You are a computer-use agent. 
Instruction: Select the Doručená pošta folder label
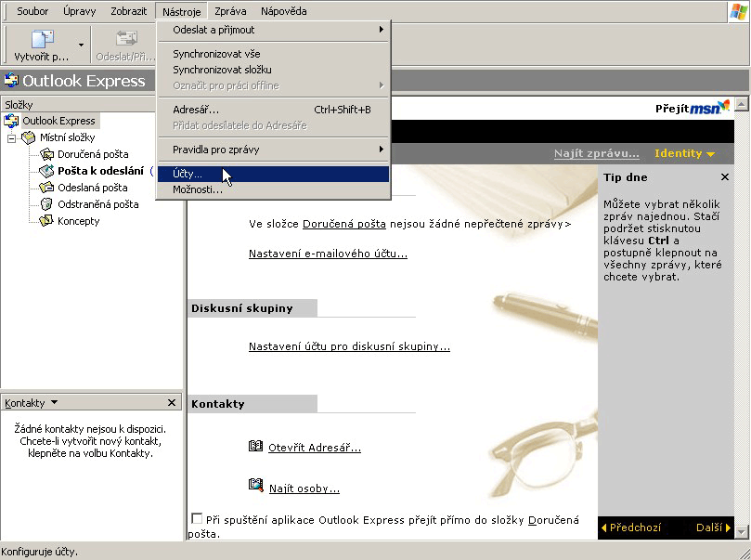[x=93, y=154]
